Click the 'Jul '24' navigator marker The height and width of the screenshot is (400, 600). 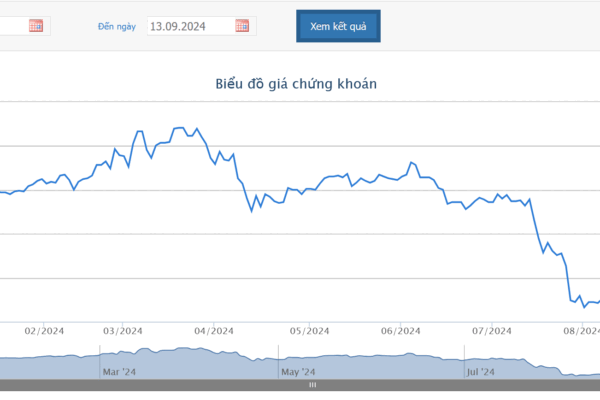[481, 371]
